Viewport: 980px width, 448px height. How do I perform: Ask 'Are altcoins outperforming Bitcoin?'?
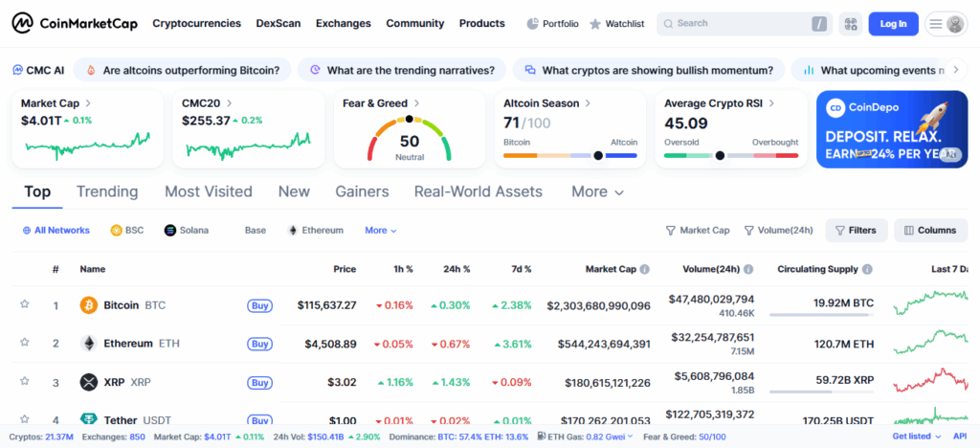click(183, 70)
